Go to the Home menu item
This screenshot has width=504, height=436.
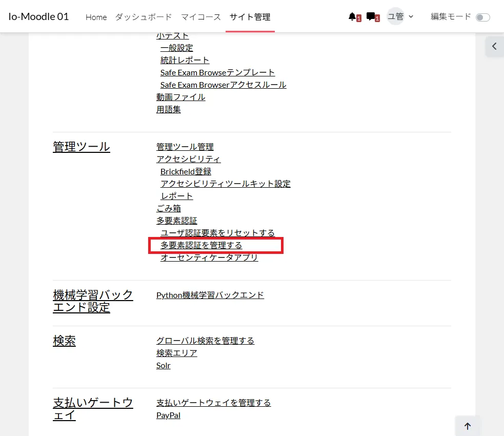tap(96, 17)
